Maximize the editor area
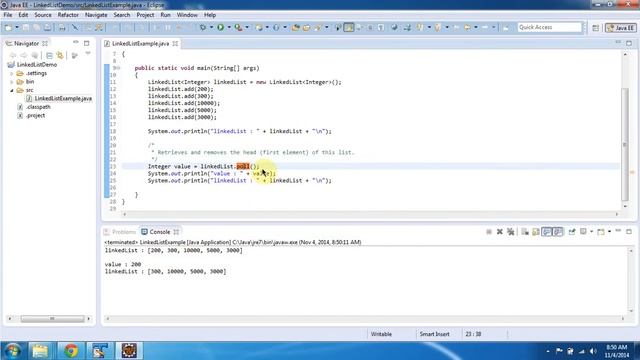 click(629, 43)
